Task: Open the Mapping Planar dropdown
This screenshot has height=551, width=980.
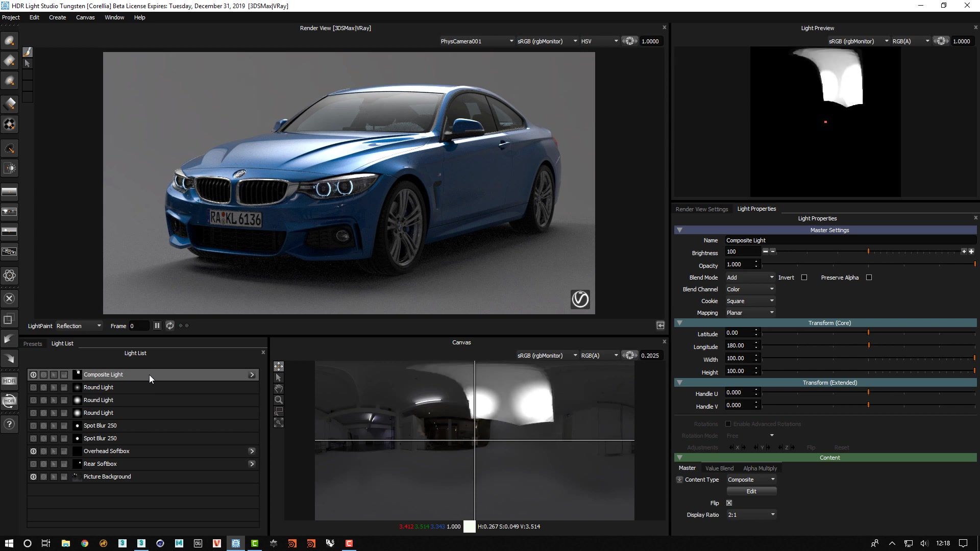Action: 750,313
